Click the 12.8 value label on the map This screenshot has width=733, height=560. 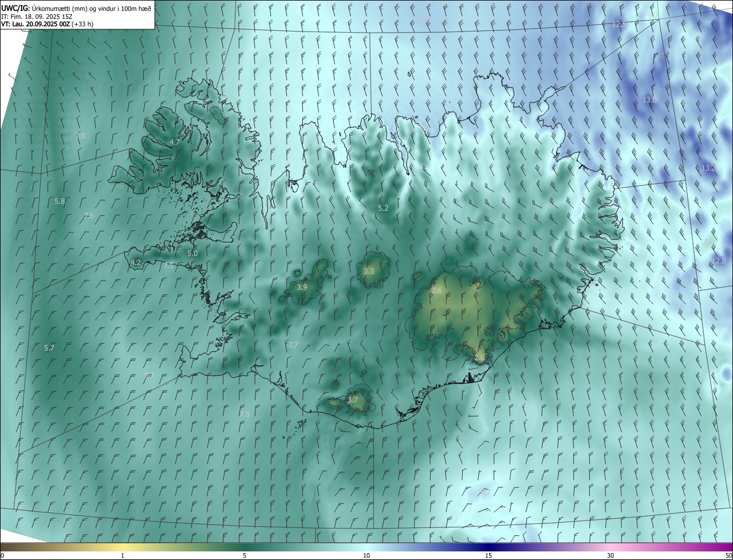tap(719, 261)
